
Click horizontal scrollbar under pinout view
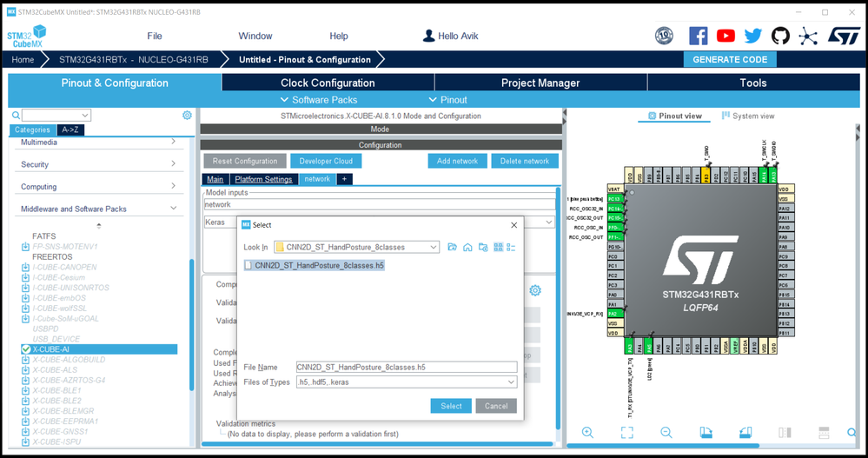pos(663,445)
